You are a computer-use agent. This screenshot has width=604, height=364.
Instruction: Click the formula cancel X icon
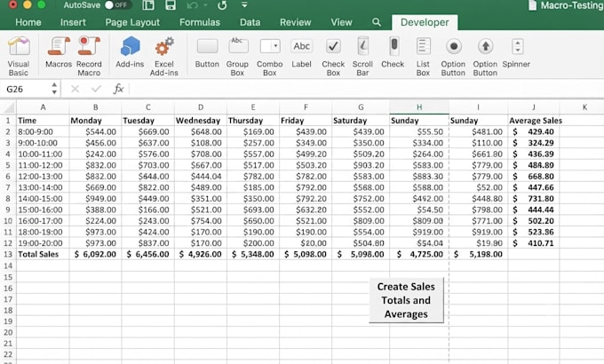click(x=75, y=89)
